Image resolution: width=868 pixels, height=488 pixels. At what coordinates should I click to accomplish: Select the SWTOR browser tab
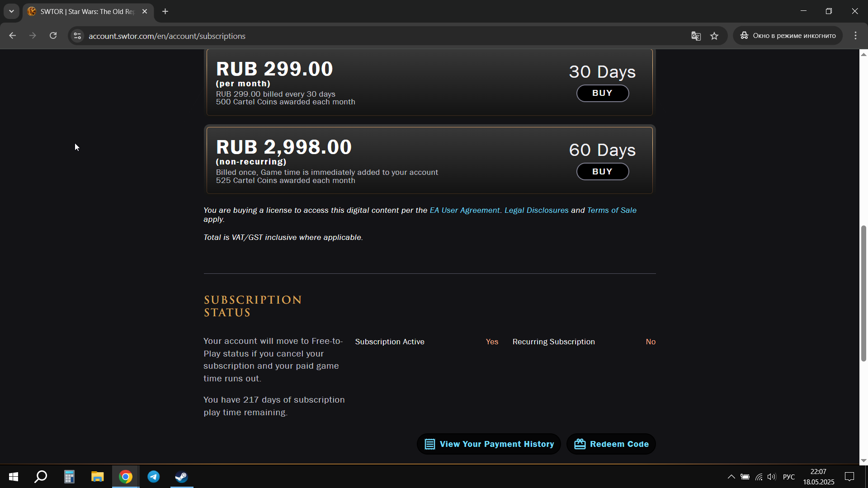[88, 11]
